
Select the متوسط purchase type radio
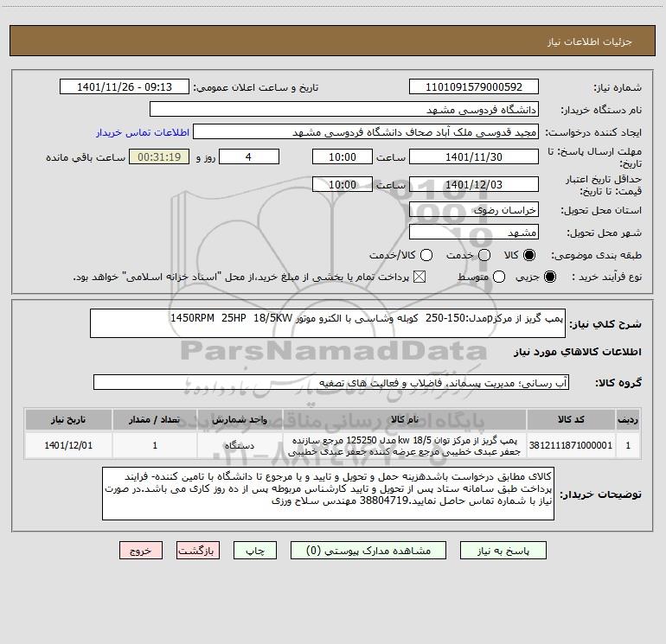499,277
